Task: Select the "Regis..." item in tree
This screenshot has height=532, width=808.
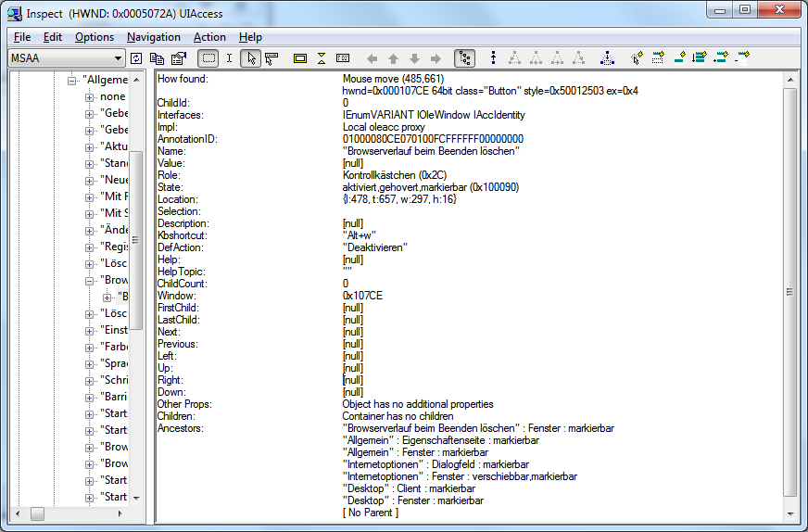Action: click(x=114, y=247)
